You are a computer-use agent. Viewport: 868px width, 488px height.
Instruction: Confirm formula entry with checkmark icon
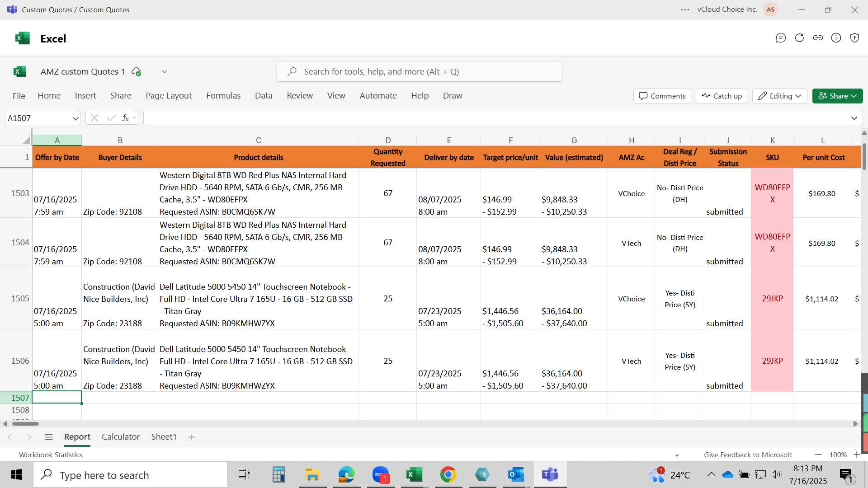111,118
